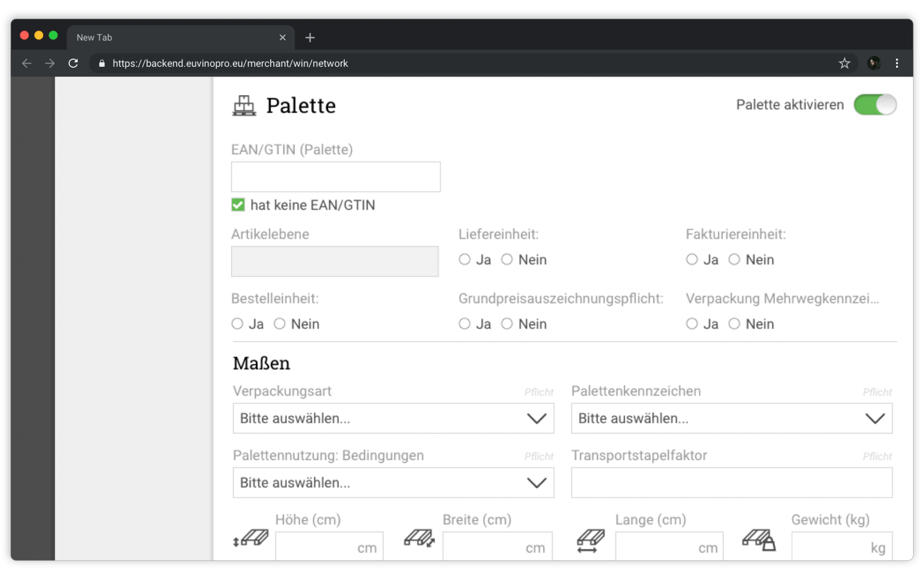Click the bookmark star in address bar
The image size is (924, 582).
click(x=844, y=63)
